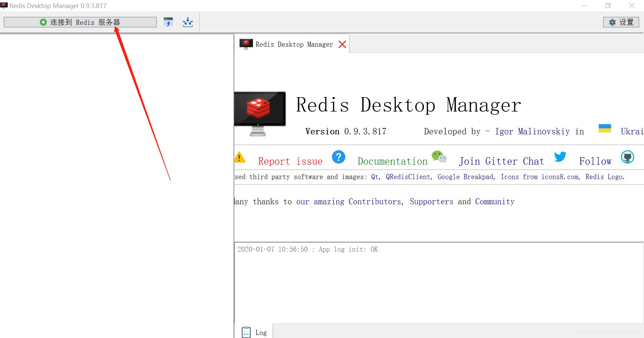Click the import connections icon
The image size is (644, 338).
(x=168, y=22)
